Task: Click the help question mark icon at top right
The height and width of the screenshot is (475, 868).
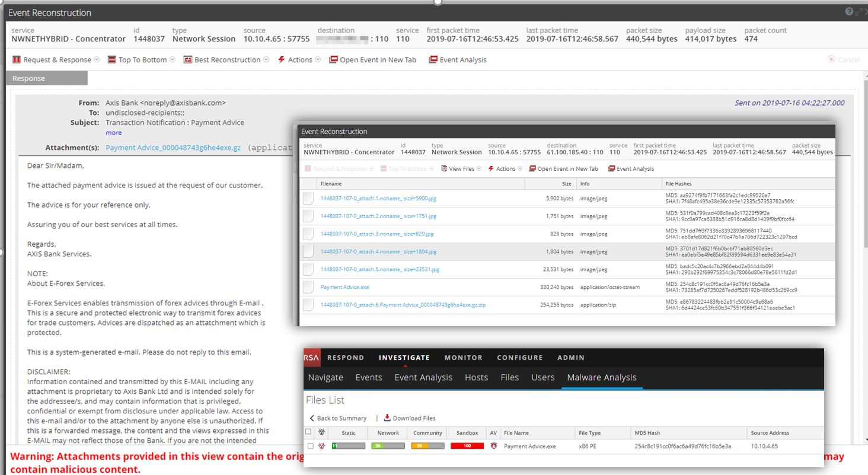Action: point(848,12)
